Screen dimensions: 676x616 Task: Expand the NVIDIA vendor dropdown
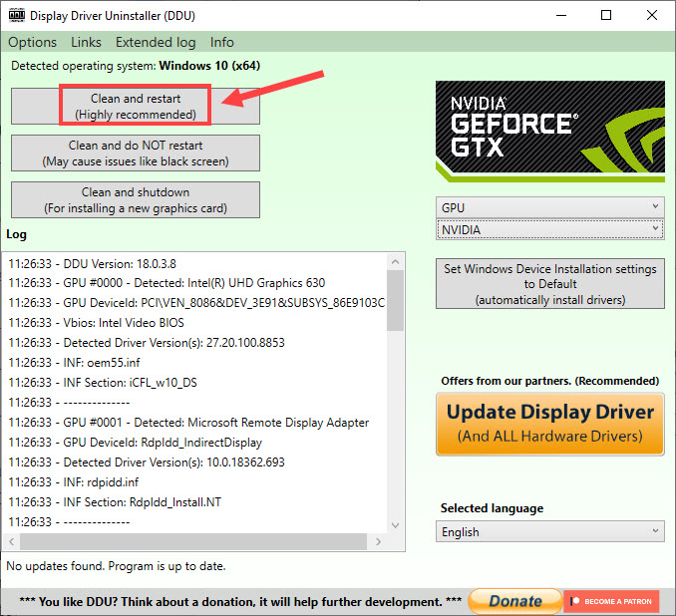coord(549,229)
